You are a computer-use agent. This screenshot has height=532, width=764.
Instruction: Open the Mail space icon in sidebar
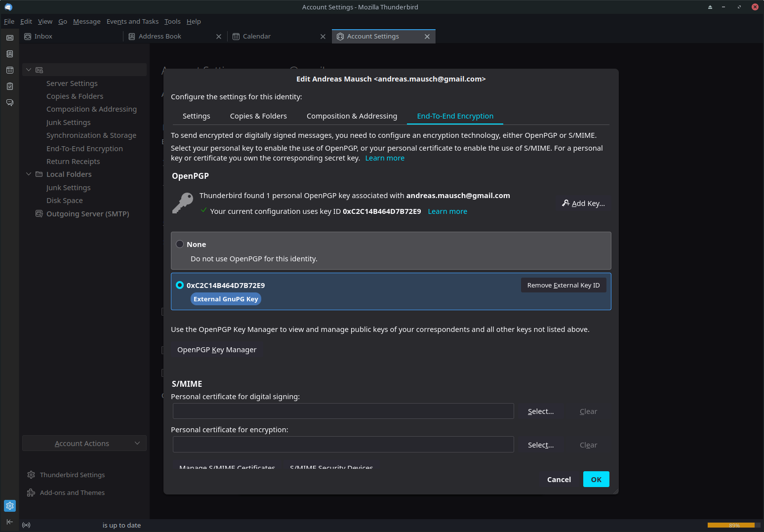(x=10, y=38)
